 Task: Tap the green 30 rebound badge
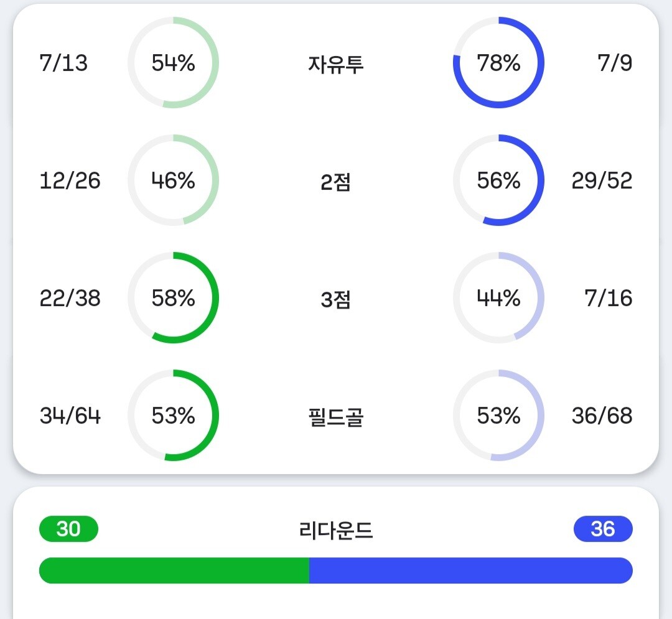[x=68, y=529]
